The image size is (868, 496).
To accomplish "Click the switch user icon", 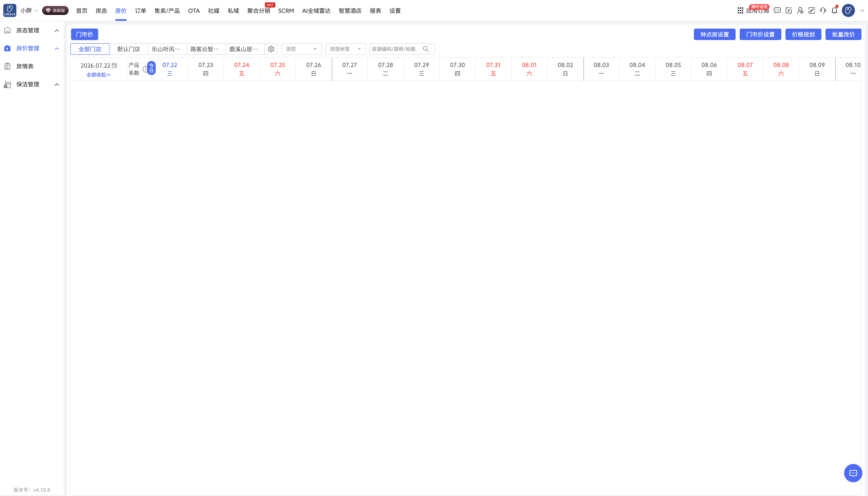I will pyautogui.click(x=800, y=11).
